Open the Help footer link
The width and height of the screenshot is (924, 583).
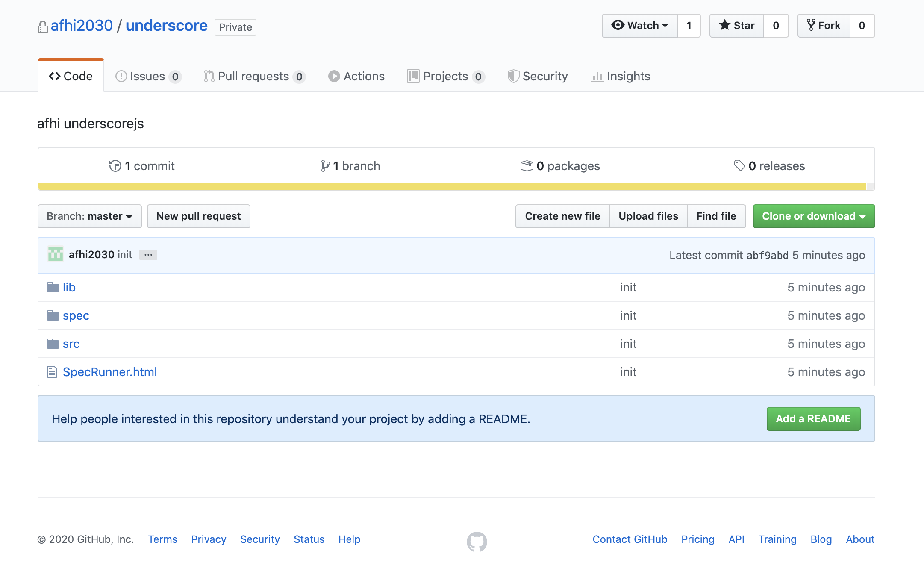350,539
